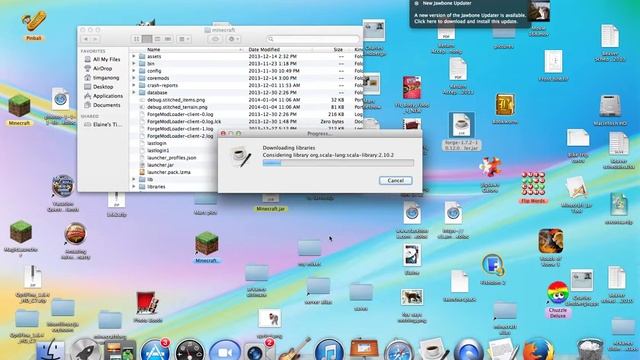Switch Finder to list view
640x360 pixels.
pos(147,39)
